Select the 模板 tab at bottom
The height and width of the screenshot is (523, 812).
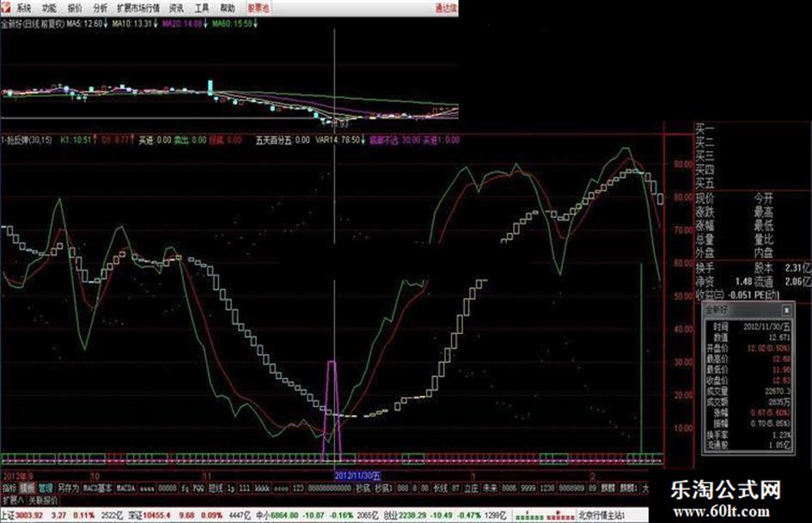27,488
